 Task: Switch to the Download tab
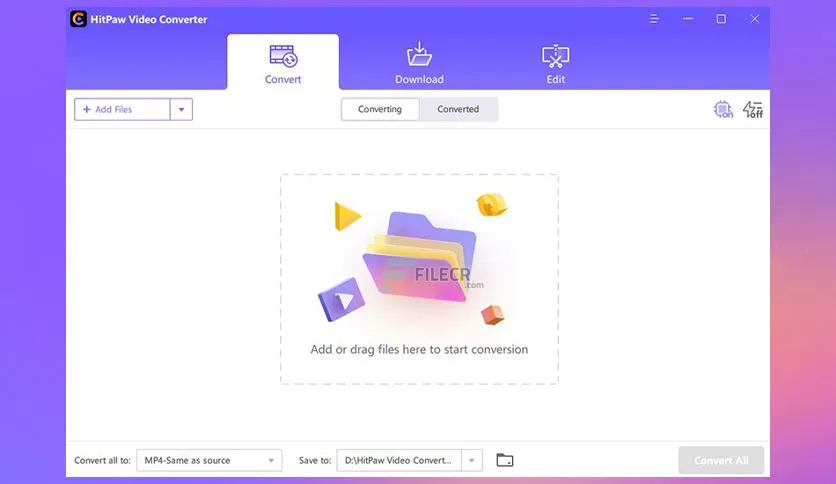419,63
